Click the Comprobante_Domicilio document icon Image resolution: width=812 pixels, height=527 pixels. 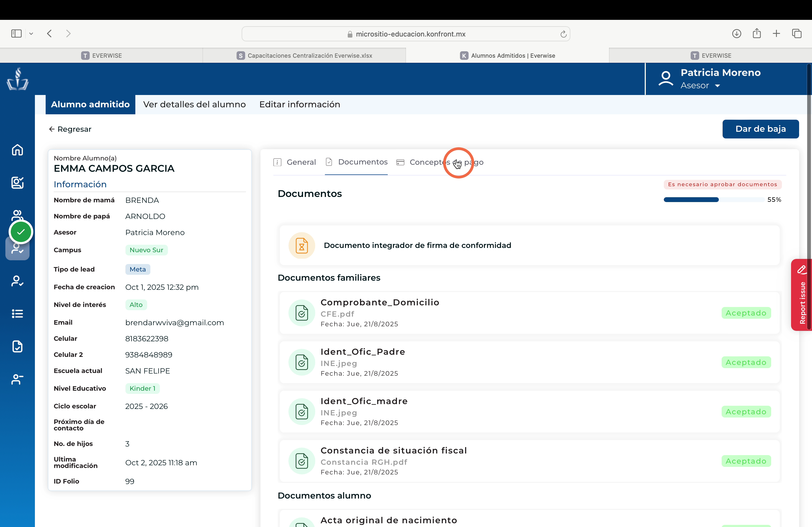pyautogui.click(x=302, y=313)
